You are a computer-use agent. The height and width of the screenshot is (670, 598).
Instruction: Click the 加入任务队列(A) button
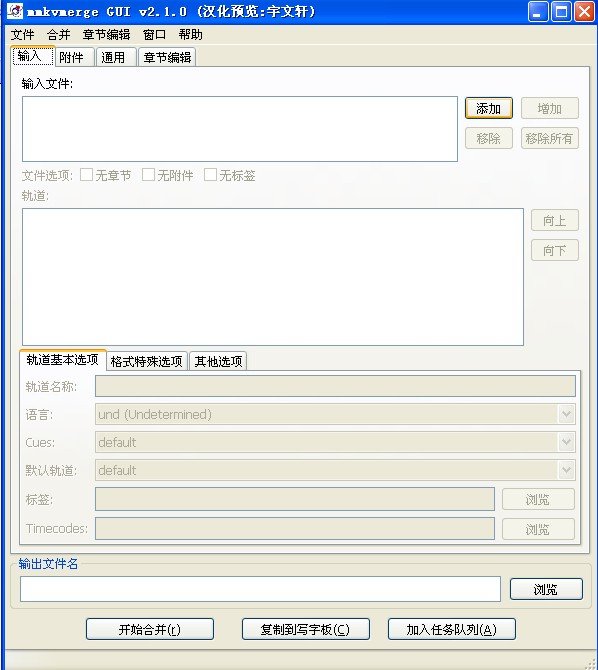tap(452, 629)
